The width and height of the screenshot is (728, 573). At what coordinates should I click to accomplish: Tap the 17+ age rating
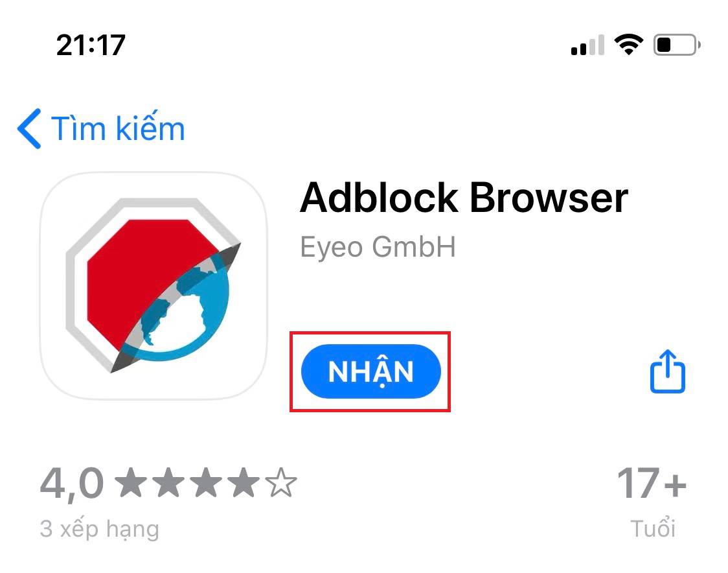coord(652,484)
